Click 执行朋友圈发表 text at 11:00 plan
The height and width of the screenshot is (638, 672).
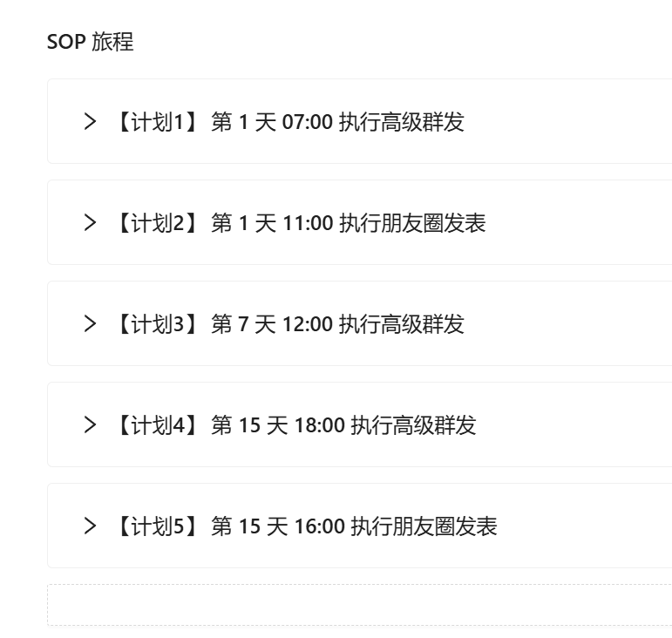click(x=412, y=223)
